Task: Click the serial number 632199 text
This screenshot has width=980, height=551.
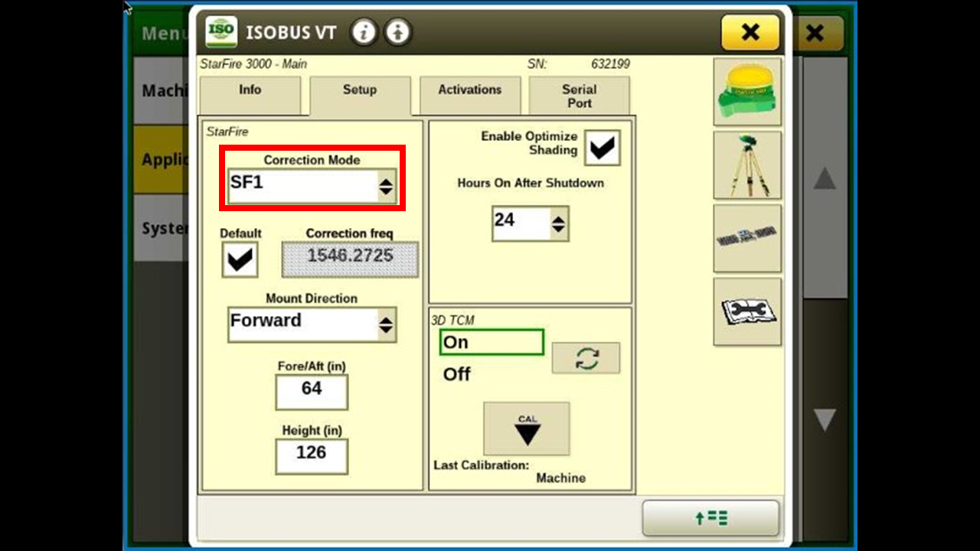Action: click(x=610, y=64)
